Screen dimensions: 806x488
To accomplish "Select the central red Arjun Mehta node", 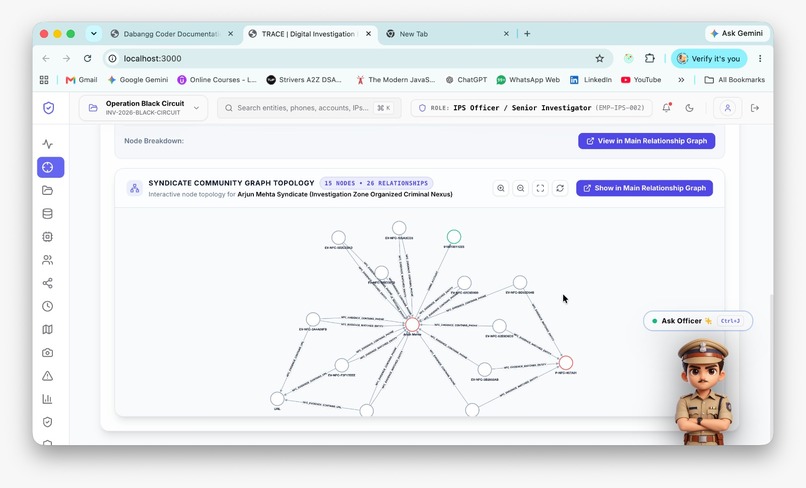I will 412,325.
